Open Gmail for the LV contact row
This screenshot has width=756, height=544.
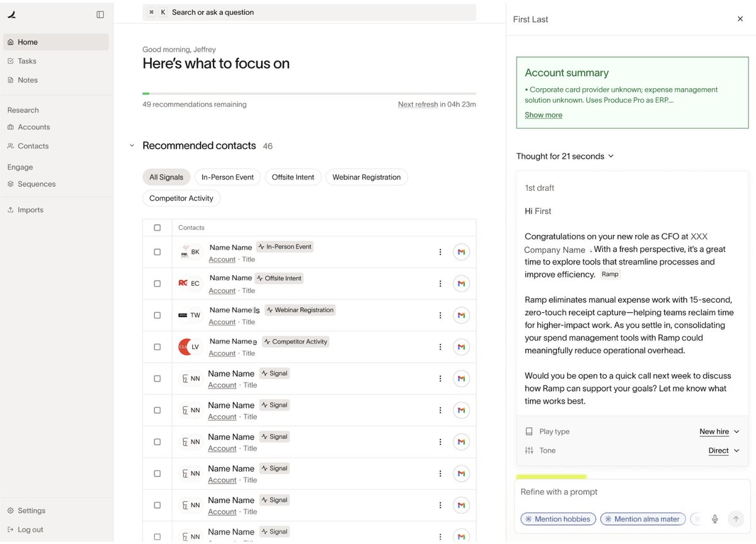(x=461, y=347)
